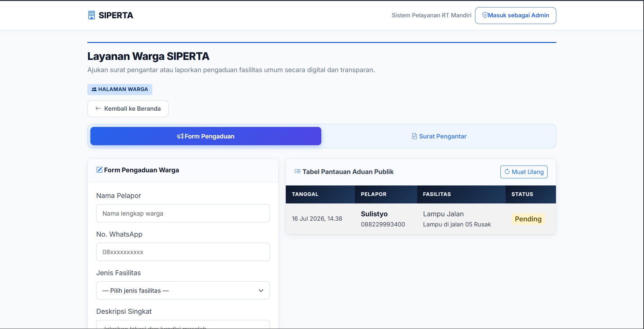644x329 pixels.
Task: Go back with Kembali ke Beranda button
Action: (x=128, y=109)
